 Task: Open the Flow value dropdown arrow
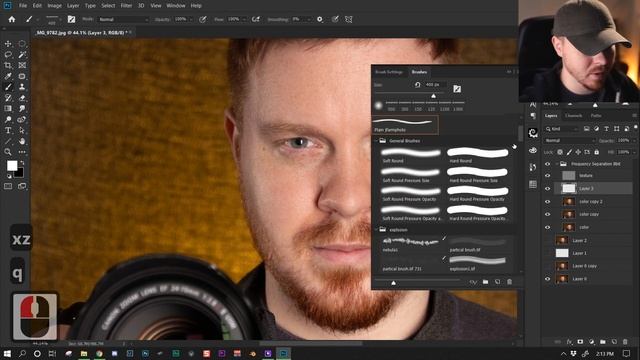coord(244,19)
